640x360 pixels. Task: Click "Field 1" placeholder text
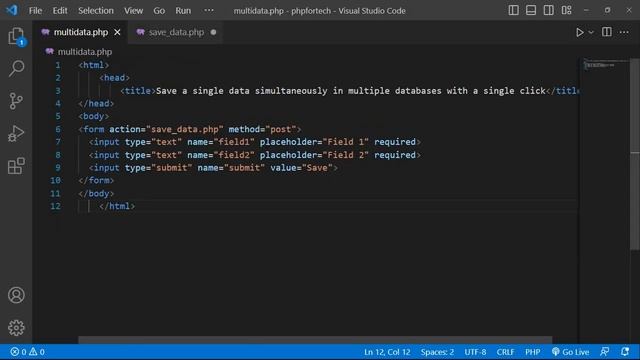tap(346, 142)
